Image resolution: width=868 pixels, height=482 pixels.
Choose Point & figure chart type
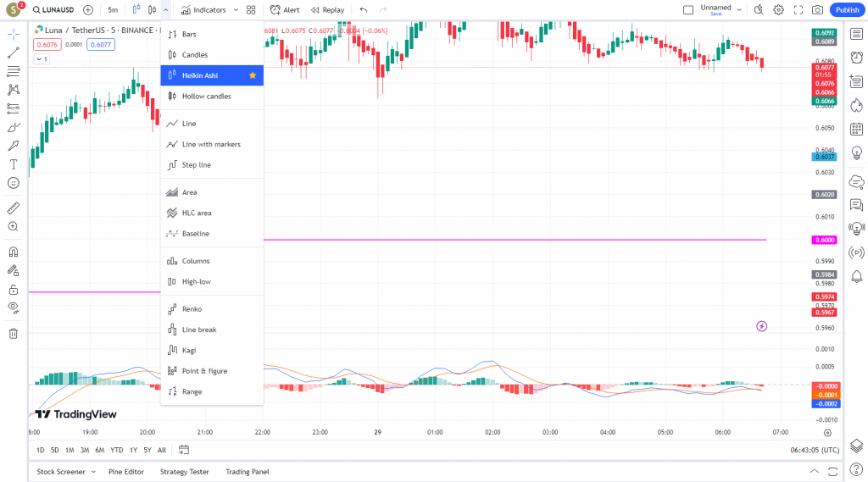click(212, 371)
